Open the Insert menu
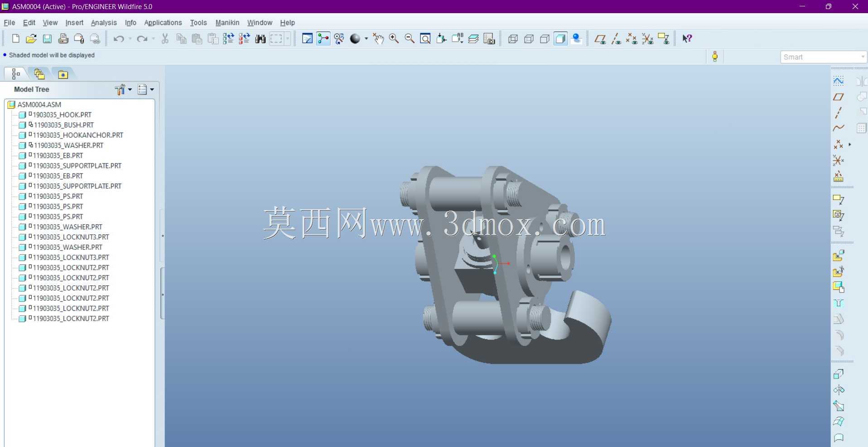This screenshot has width=868, height=447. [x=74, y=23]
